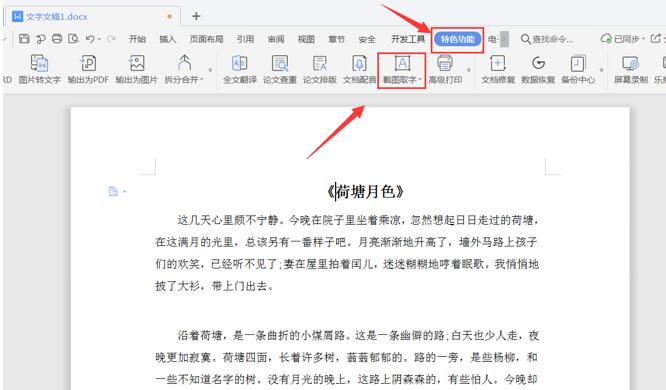Screen dimensions: 666x390
Task: Click the page icon beside the document title
Action: [x=113, y=191]
